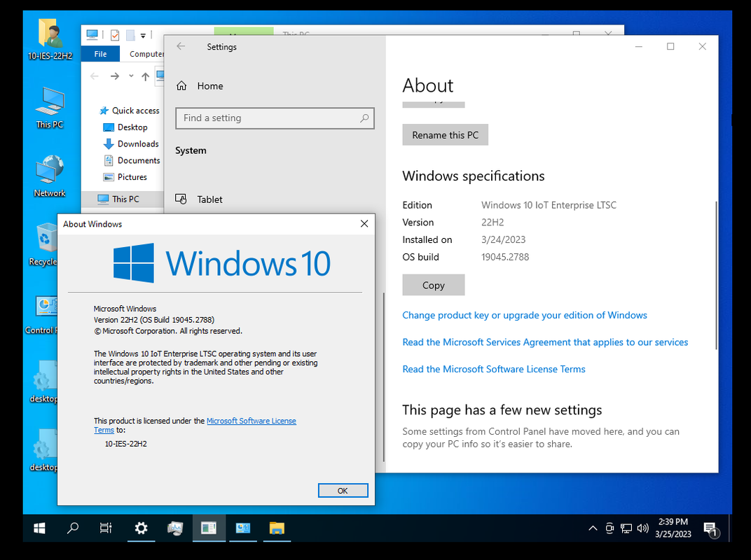Open the Control Panel desktop icon
751x560 pixels.
(43, 314)
